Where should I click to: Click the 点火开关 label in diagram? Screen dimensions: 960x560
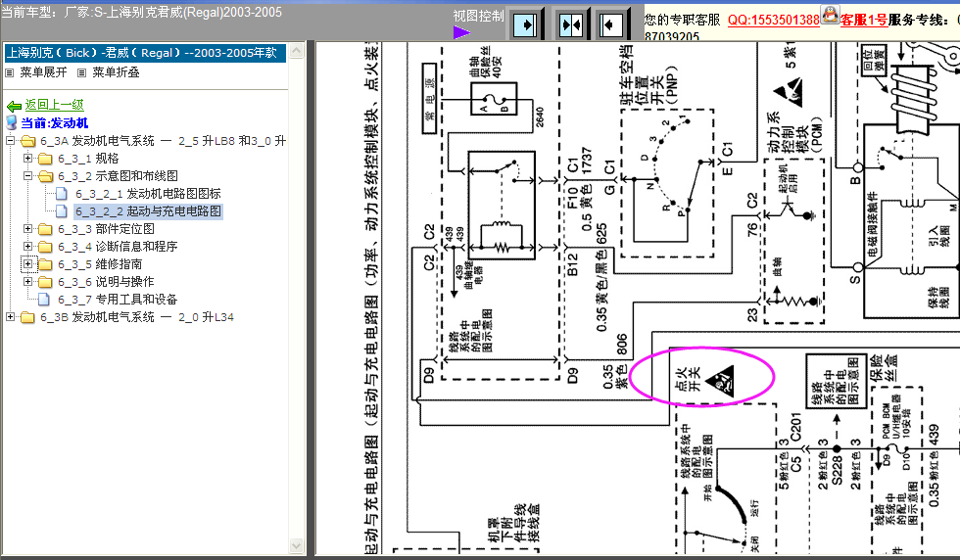click(687, 380)
